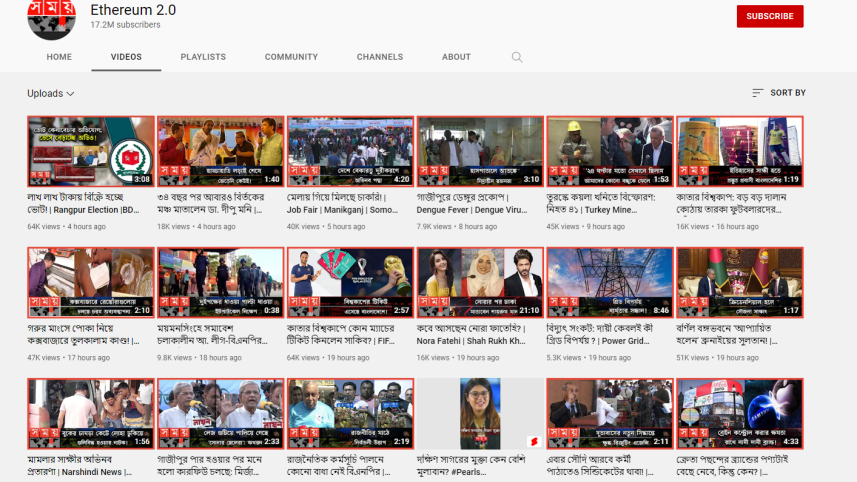
Task: Click '7.9K views • 8 hours ago' text
Action: click(x=457, y=226)
